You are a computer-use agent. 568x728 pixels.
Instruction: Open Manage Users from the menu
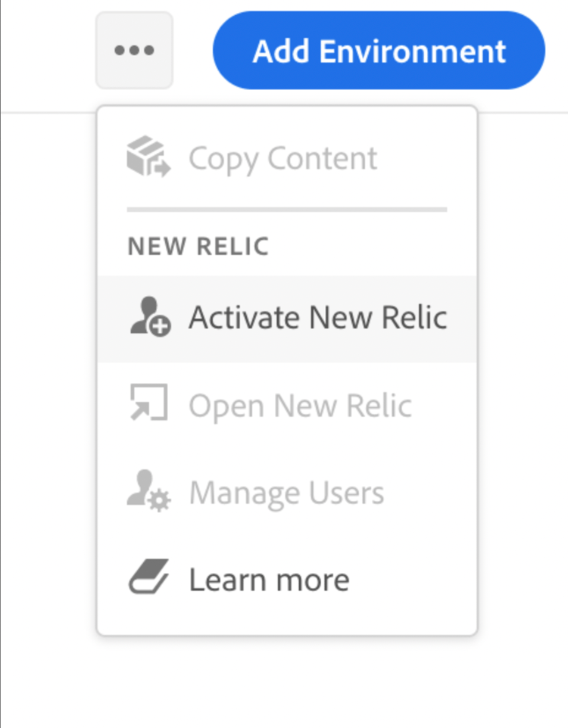click(x=287, y=492)
